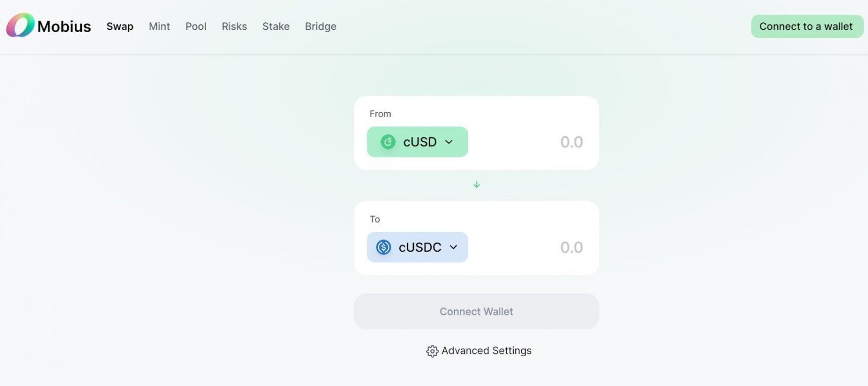Open the Risks page
Screen dimensions: 868x386
(234, 26)
